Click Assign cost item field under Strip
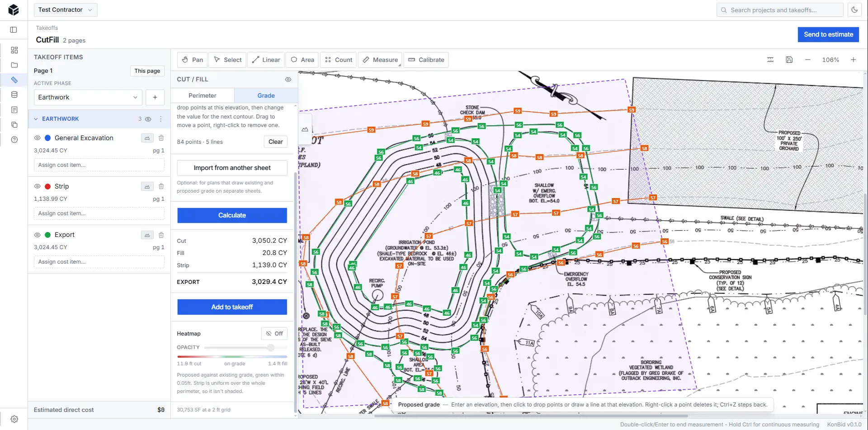 click(x=99, y=213)
